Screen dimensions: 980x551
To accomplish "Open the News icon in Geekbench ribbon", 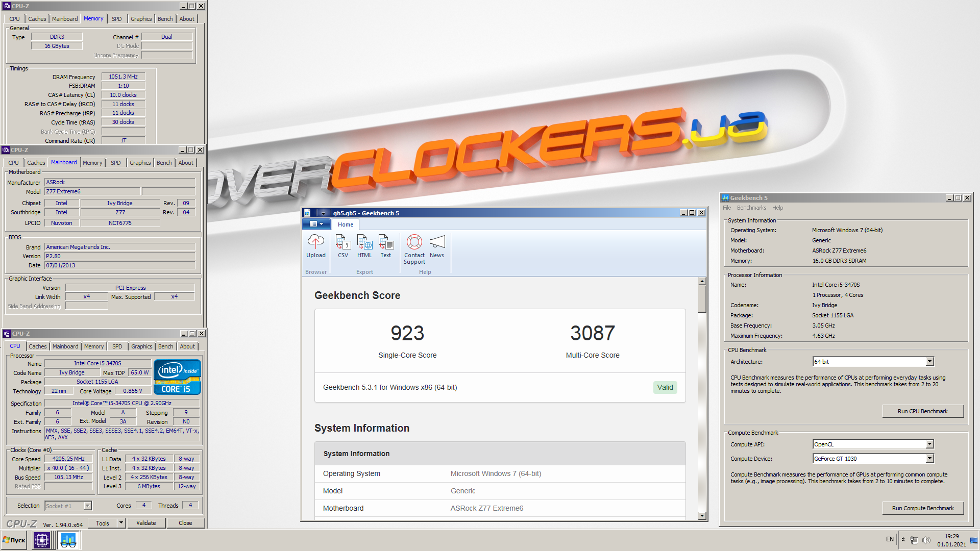I will point(437,246).
